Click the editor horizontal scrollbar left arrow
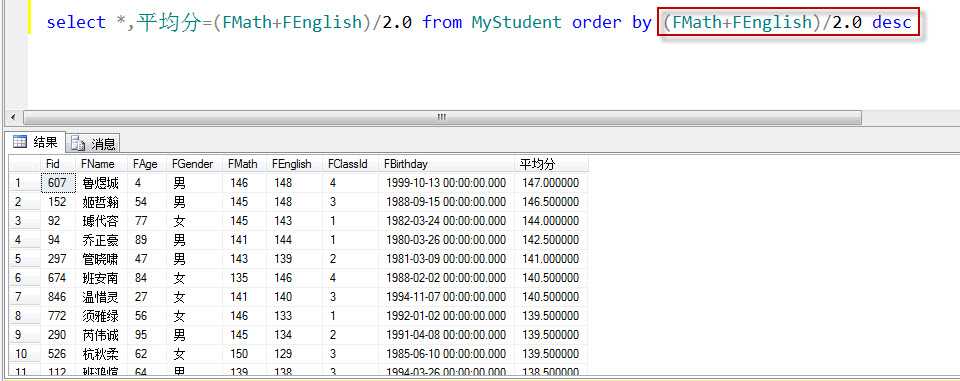Viewport: 960px width, 381px height. pos(13,117)
